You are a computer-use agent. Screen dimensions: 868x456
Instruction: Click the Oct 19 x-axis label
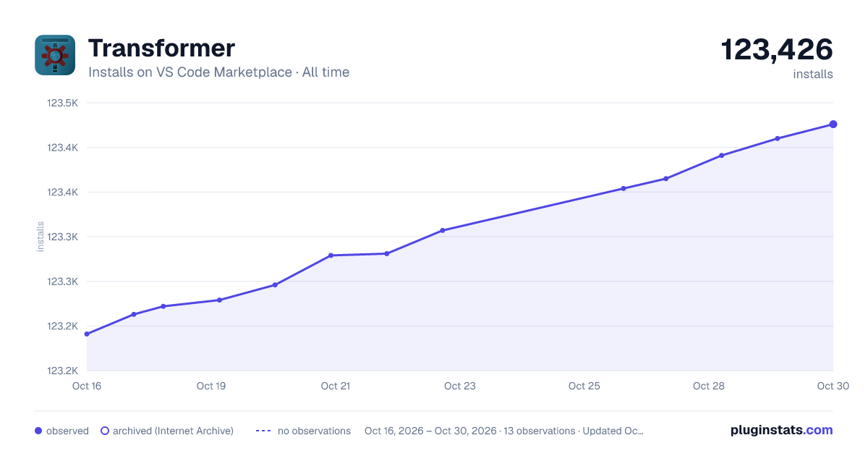[211, 386]
